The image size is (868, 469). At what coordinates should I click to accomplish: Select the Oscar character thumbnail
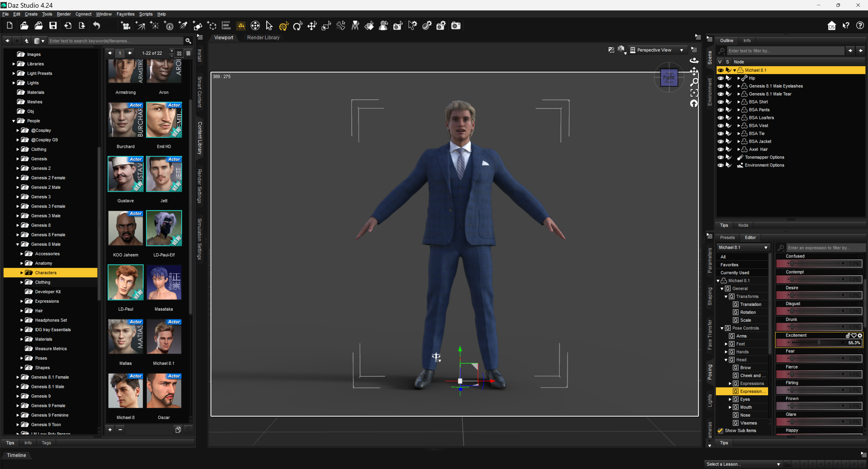click(164, 391)
